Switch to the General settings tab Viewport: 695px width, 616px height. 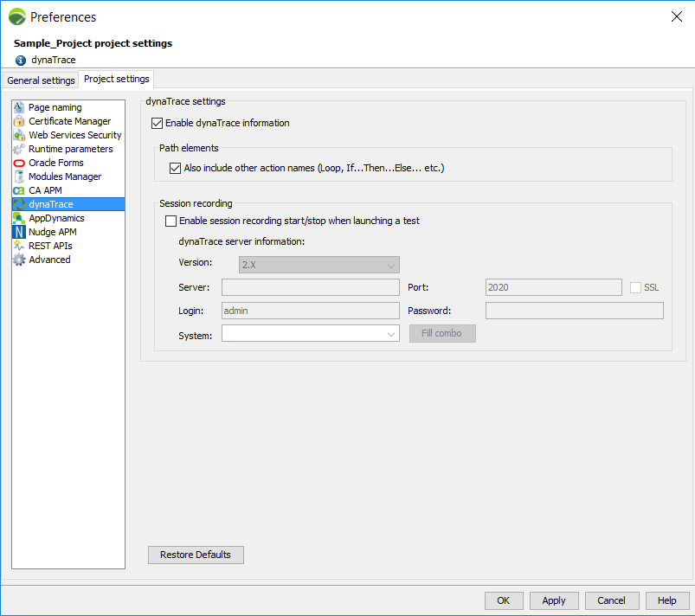point(41,80)
